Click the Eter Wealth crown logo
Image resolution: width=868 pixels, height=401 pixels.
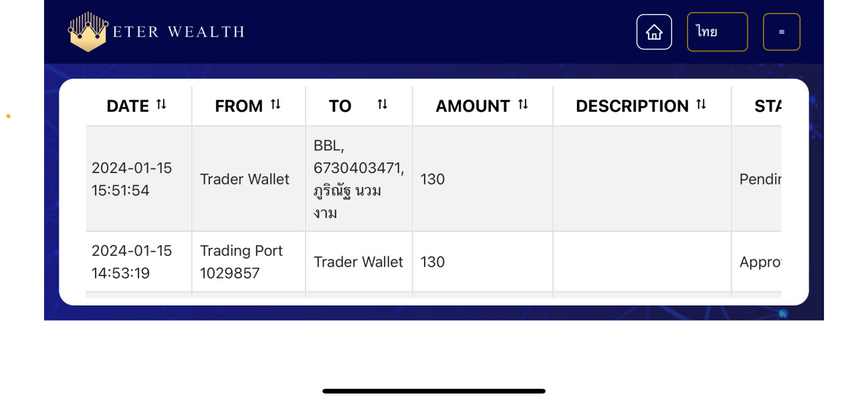(x=88, y=32)
